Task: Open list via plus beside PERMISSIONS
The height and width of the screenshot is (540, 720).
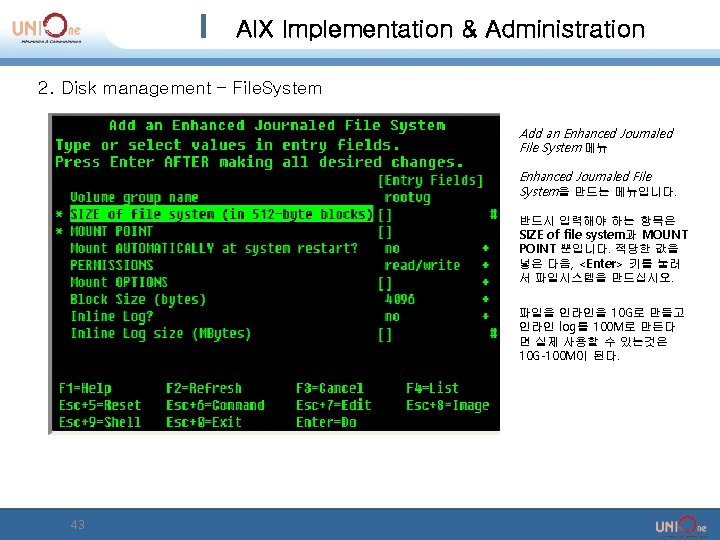Action: 486,265
